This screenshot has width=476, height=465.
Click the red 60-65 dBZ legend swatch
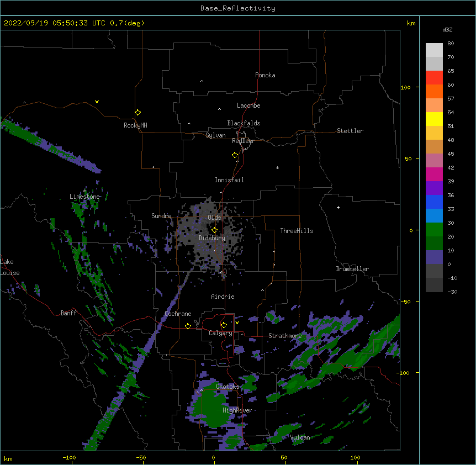tap(434, 78)
